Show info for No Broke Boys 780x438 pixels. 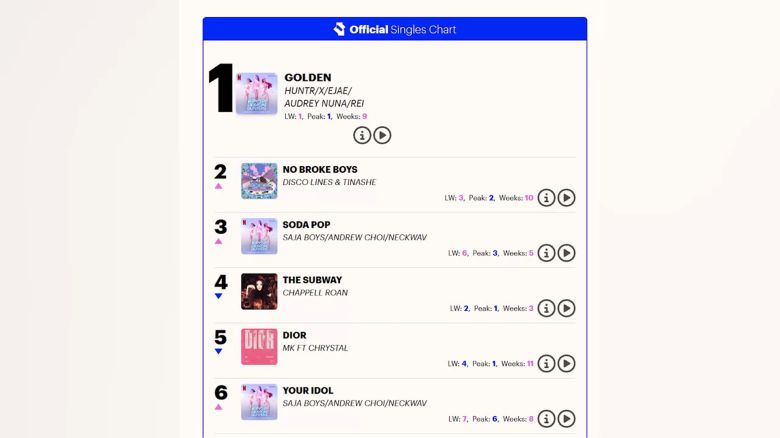click(x=546, y=198)
